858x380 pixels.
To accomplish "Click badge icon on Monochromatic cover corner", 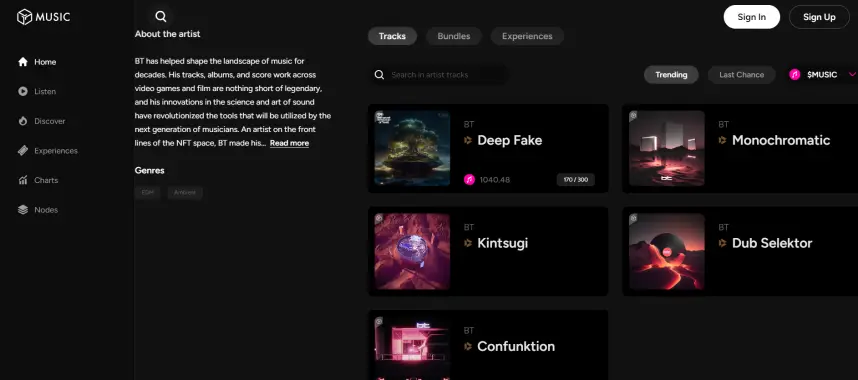I will pos(633,116).
